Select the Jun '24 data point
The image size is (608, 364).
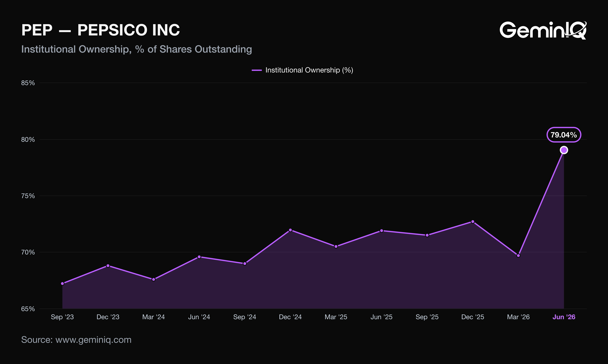click(x=199, y=257)
